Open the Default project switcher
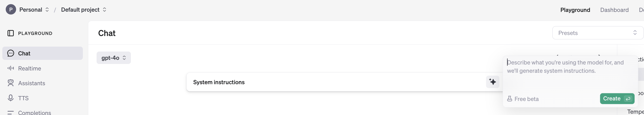Image resolution: width=644 pixels, height=115 pixels. coord(84,10)
